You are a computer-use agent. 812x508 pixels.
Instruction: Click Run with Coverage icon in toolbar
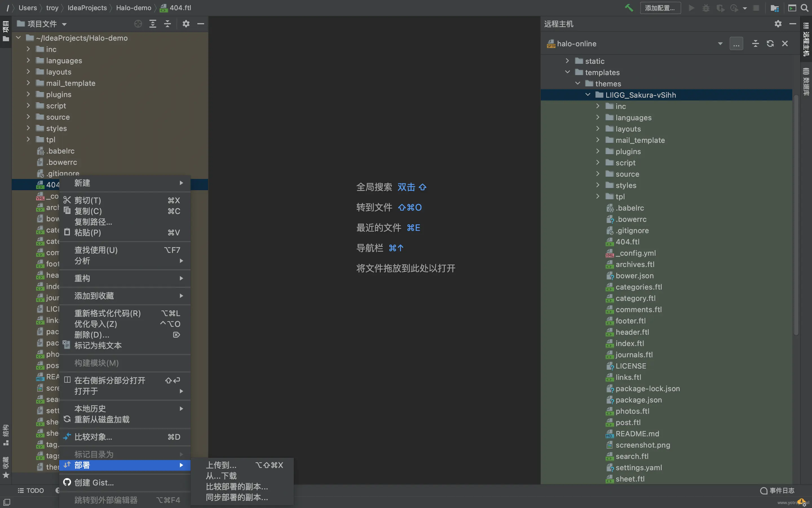tap(720, 8)
